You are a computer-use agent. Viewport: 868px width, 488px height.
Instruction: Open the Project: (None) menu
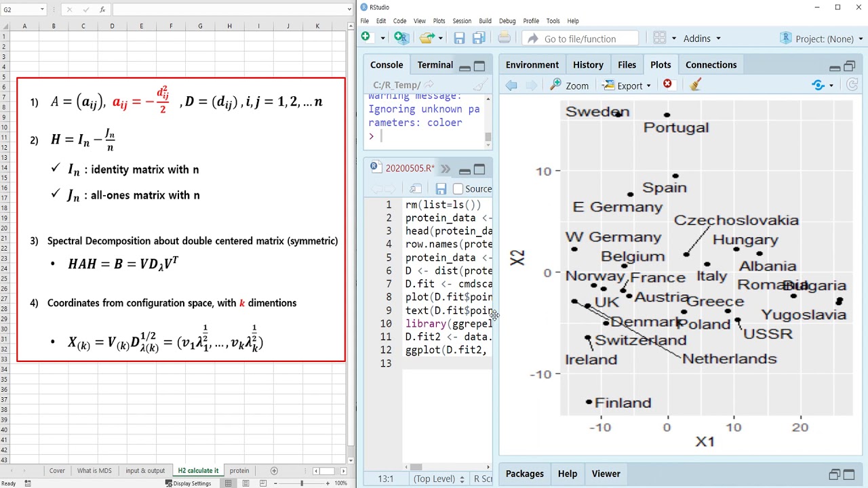pos(823,39)
